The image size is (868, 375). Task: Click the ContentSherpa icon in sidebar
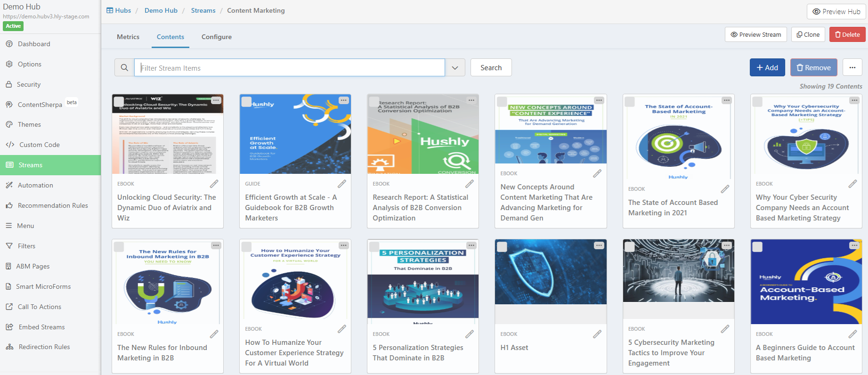coord(9,105)
